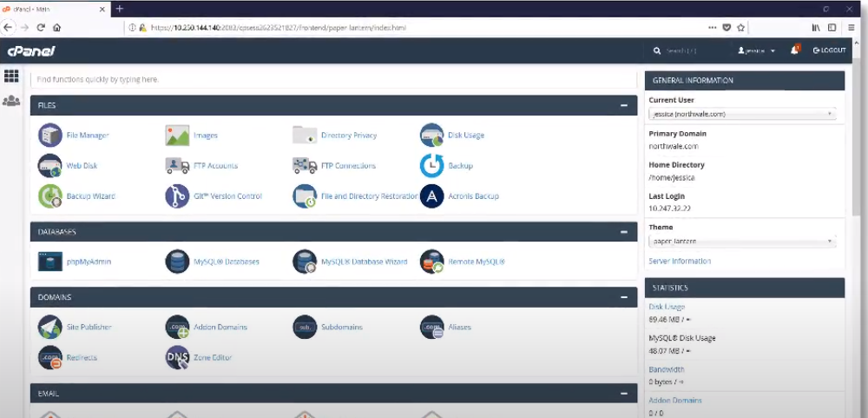
Task: Open the browser library icon
Action: (x=816, y=27)
